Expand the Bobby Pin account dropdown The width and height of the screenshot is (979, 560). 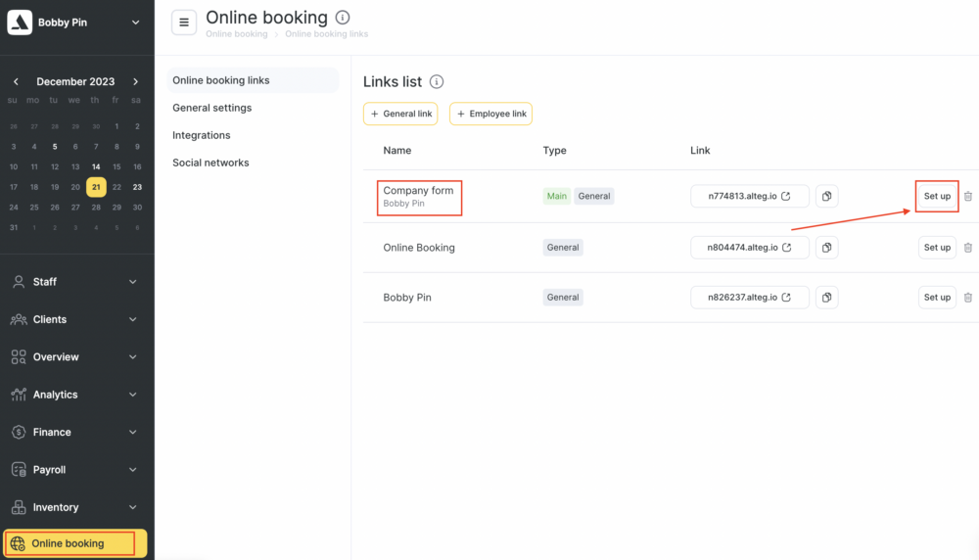[136, 23]
